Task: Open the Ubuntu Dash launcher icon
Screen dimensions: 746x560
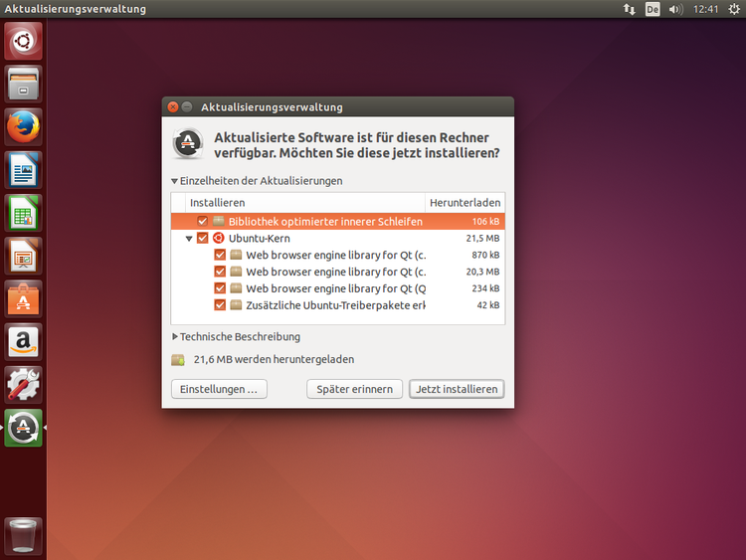Action: [24, 41]
